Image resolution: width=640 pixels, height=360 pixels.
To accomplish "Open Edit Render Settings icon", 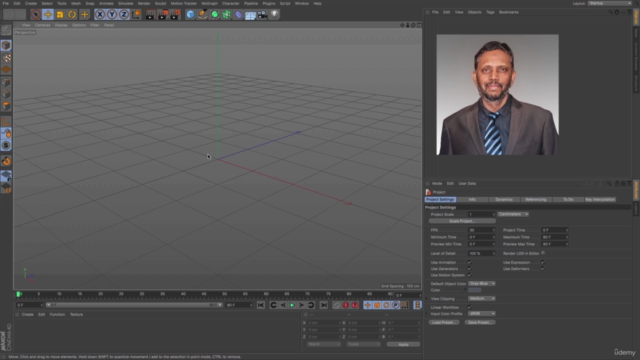I will 176,15.
